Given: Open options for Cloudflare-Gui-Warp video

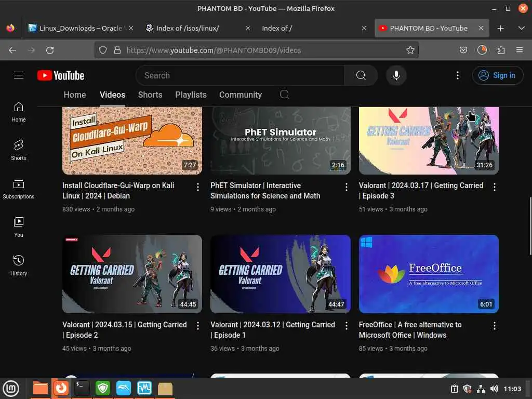Looking at the screenshot, I should [x=198, y=187].
